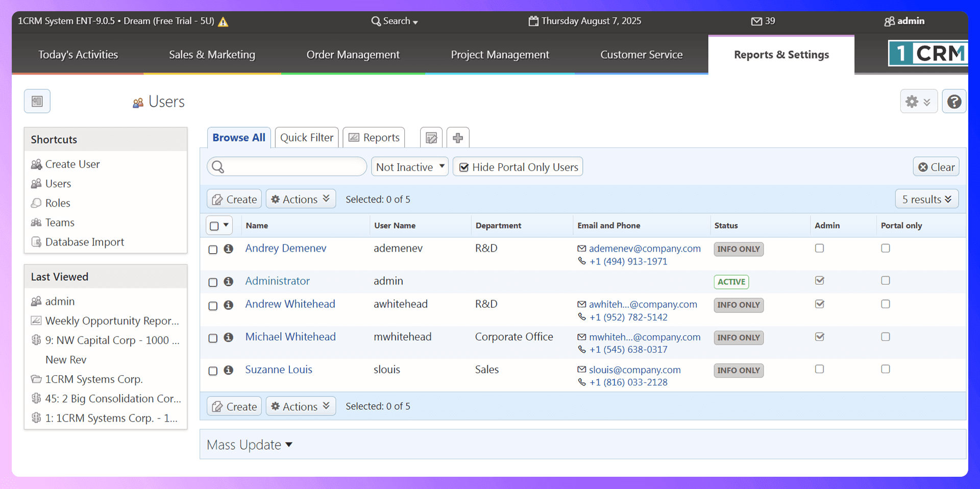Sort by the Department column header

[x=498, y=226]
